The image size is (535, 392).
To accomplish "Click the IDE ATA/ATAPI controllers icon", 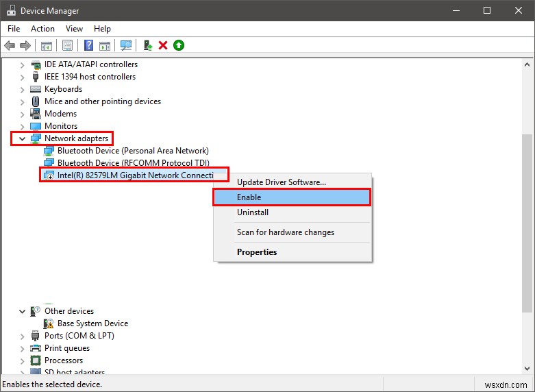I will pyautogui.click(x=36, y=64).
